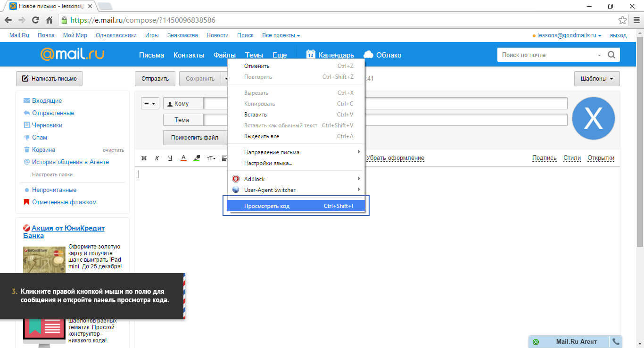This screenshot has width=644, height=348.
Task: Bookmark this page with the star icon
Action: 622,20
